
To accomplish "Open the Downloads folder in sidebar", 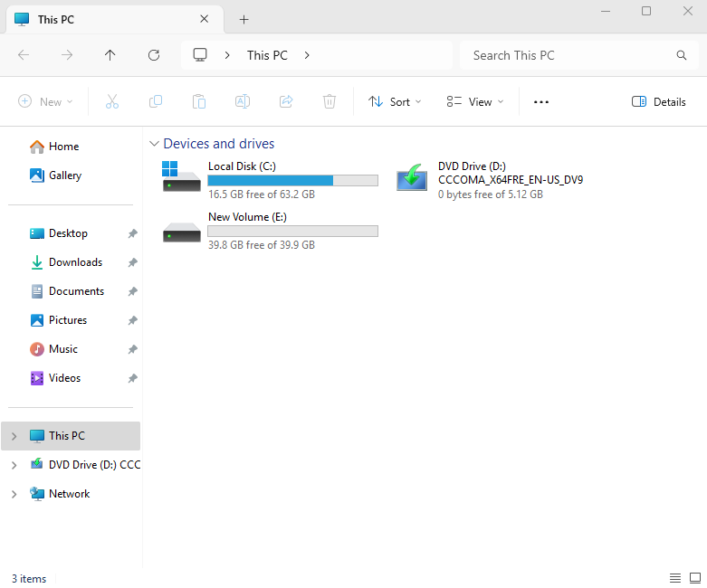I will tap(75, 262).
